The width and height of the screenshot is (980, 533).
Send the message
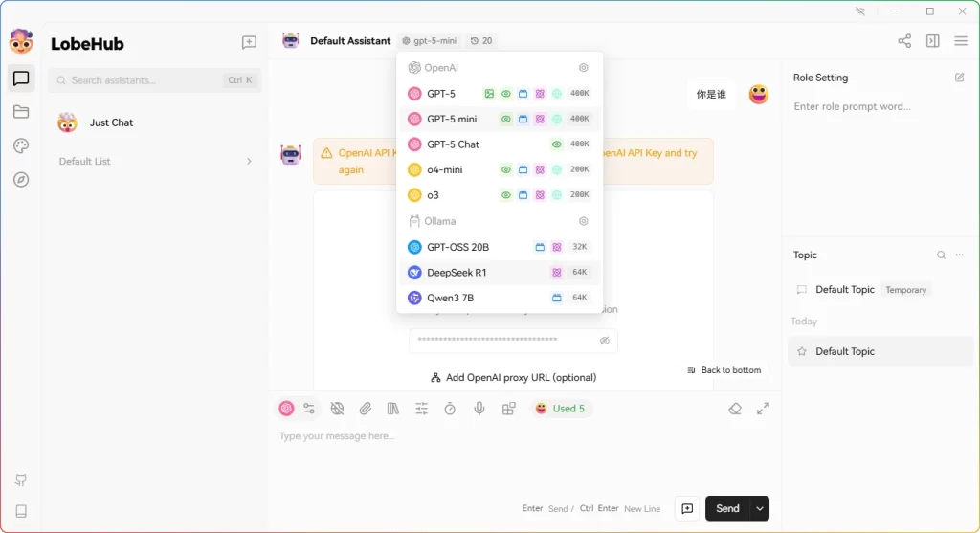click(x=727, y=509)
